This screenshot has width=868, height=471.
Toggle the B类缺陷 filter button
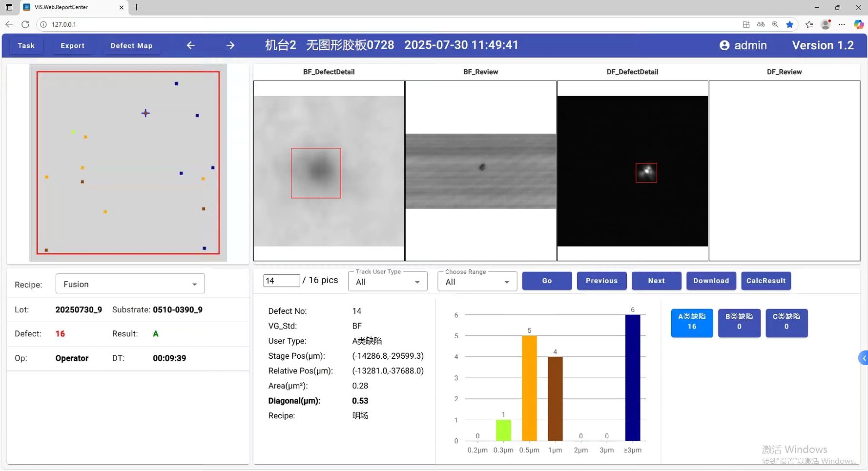coord(739,322)
